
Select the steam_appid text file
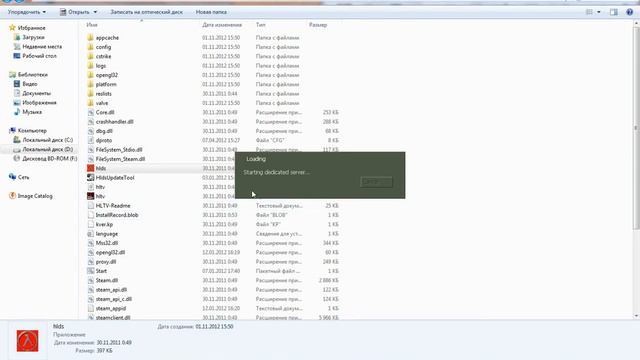[111, 309]
